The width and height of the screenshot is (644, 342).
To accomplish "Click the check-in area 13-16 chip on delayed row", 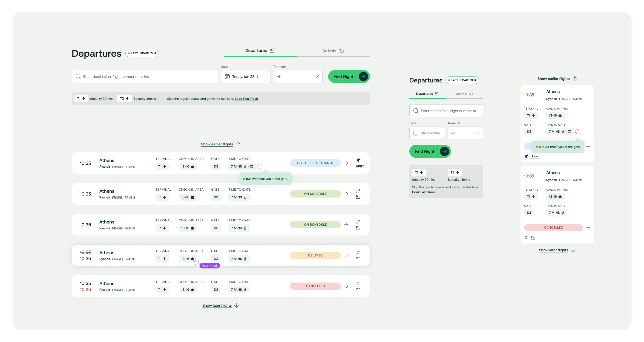I will point(187,259).
